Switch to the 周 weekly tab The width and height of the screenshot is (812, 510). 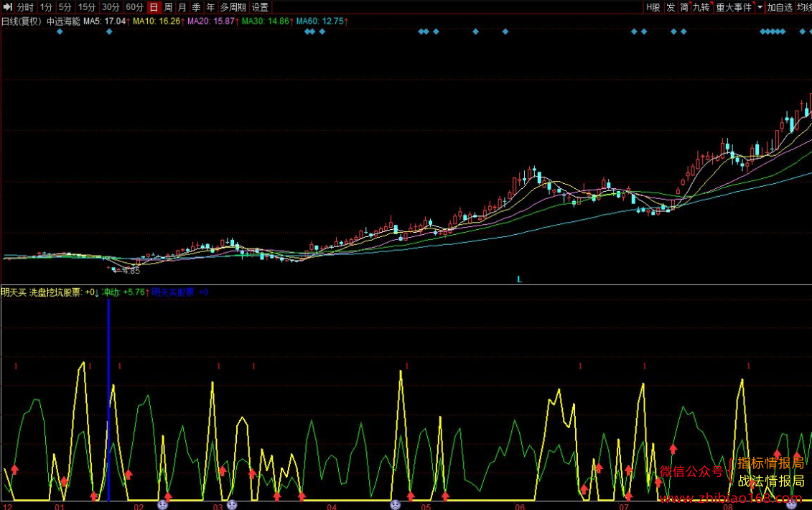pos(168,7)
